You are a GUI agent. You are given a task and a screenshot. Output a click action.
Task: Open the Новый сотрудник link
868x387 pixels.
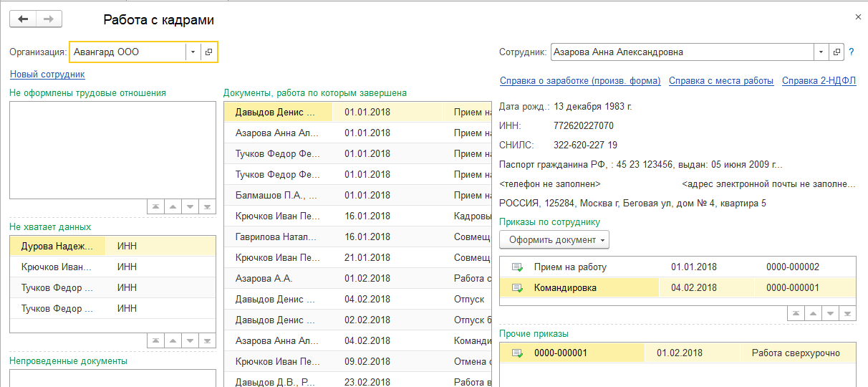pos(47,74)
